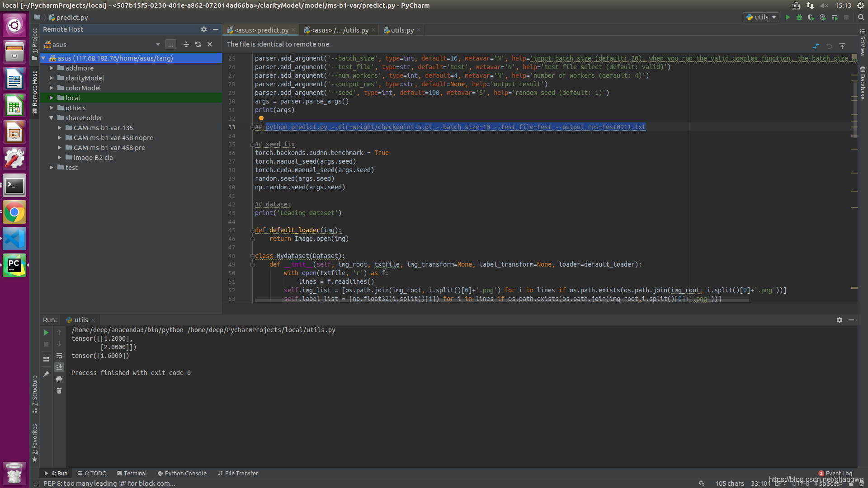This screenshot has height=488, width=868.
Task: Open the SciView side panel
Action: click(x=863, y=42)
